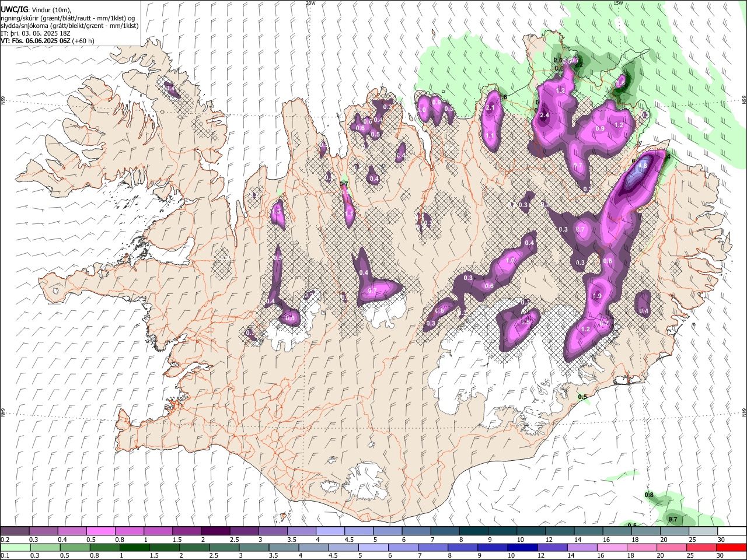Image resolution: width=747 pixels, height=560 pixels.
Task: Click the light pink 16 rain legend swatch
Action: 611,547
